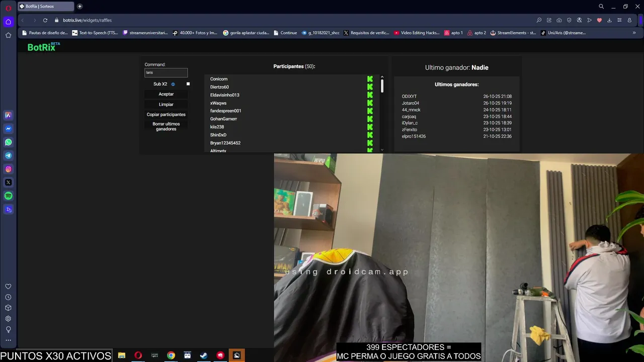
Task: Click the participants list scrollbar thumb
Action: [382, 86]
